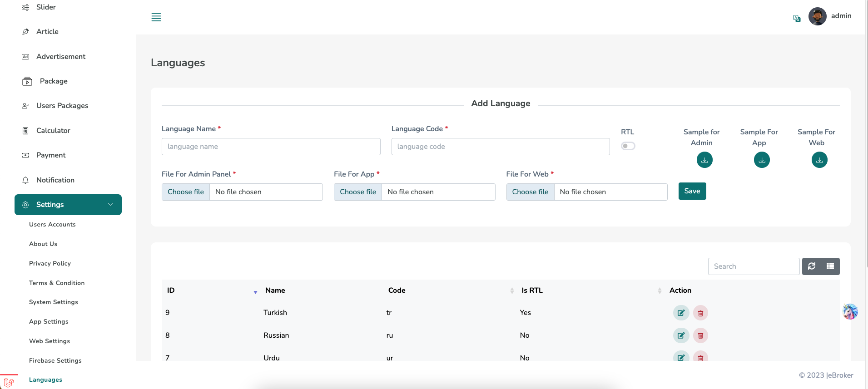Choose file for Web

pyautogui.click(x=530, y=192)
